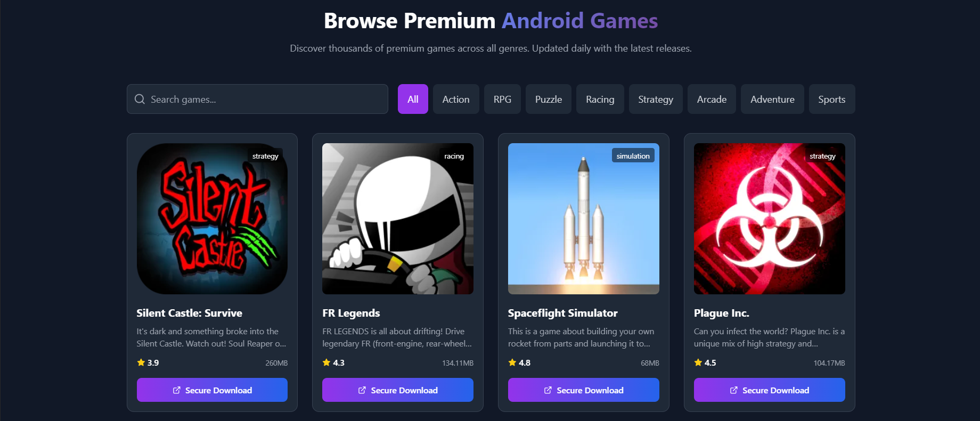Open the FR Legends game artwork
This screenshot has height=421, width=980.
click(x=398, y=219)
